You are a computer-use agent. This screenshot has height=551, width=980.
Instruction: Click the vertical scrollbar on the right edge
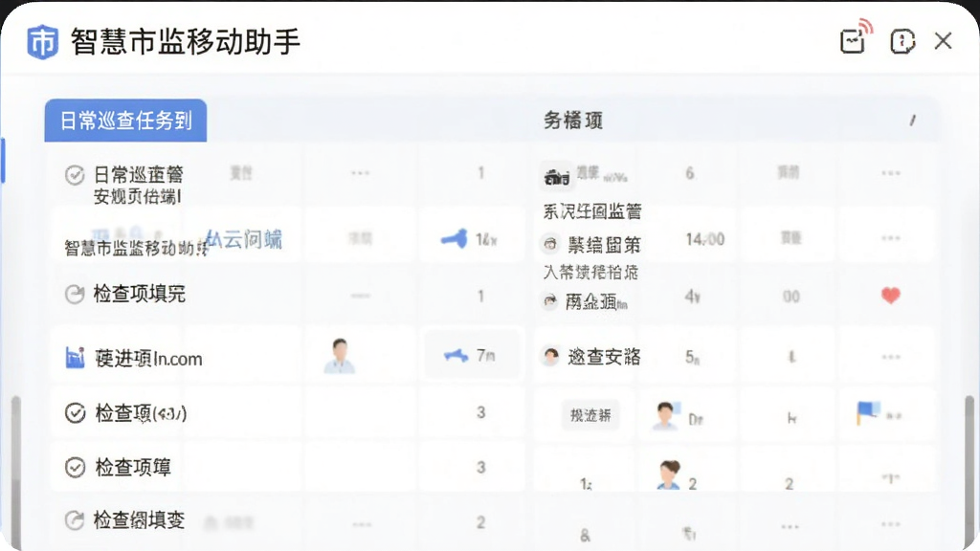(969, 473)
